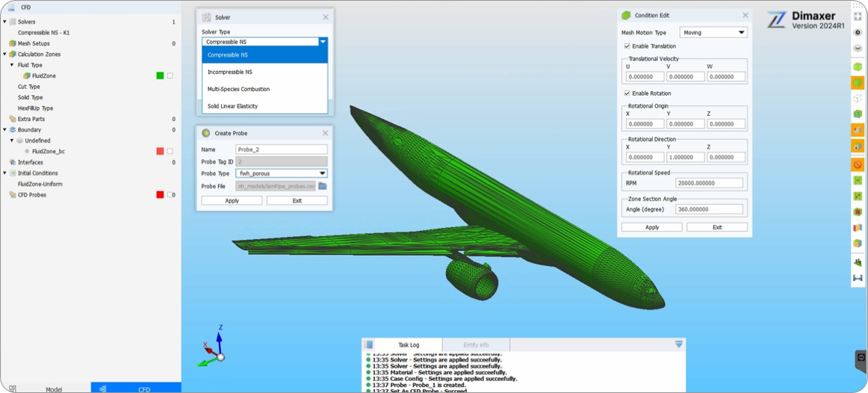Screen dimensions: 868x393
Task: Click the Extra Parts node icon
Action: (x=13, y=119)
